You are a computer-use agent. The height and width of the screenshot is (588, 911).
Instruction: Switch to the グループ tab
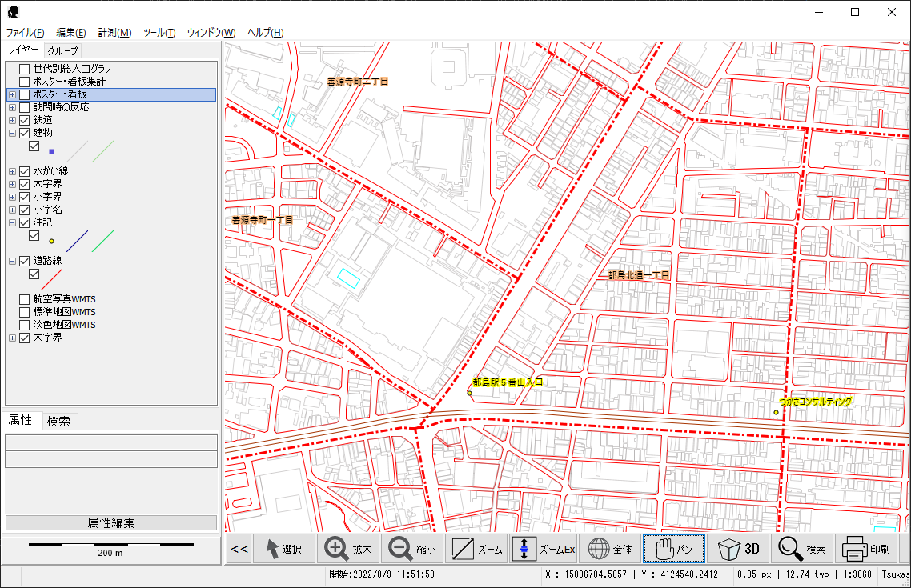tap(62, 50)
